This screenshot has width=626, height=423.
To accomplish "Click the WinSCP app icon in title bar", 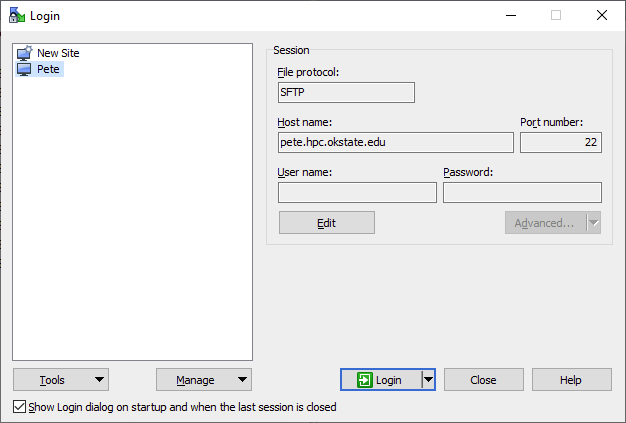I will tap(17, 15).
